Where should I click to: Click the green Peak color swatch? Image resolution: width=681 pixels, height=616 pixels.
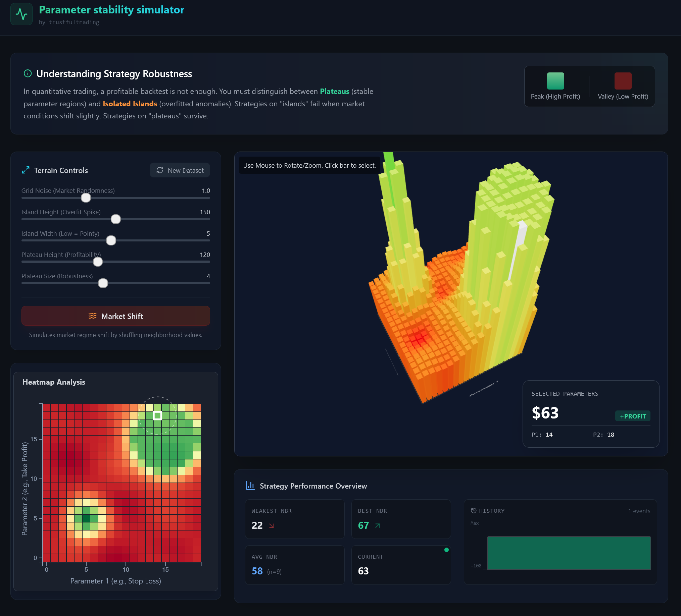coord(555,81)
